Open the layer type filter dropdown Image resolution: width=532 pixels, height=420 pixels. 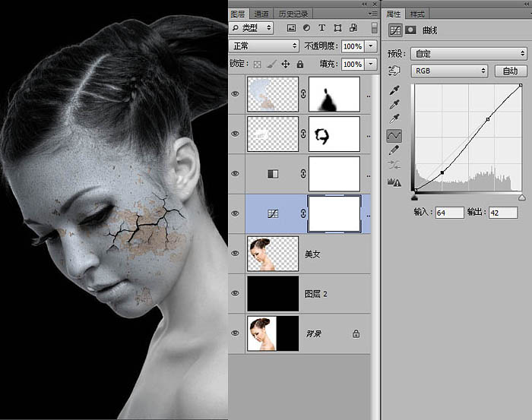(251, 28)
